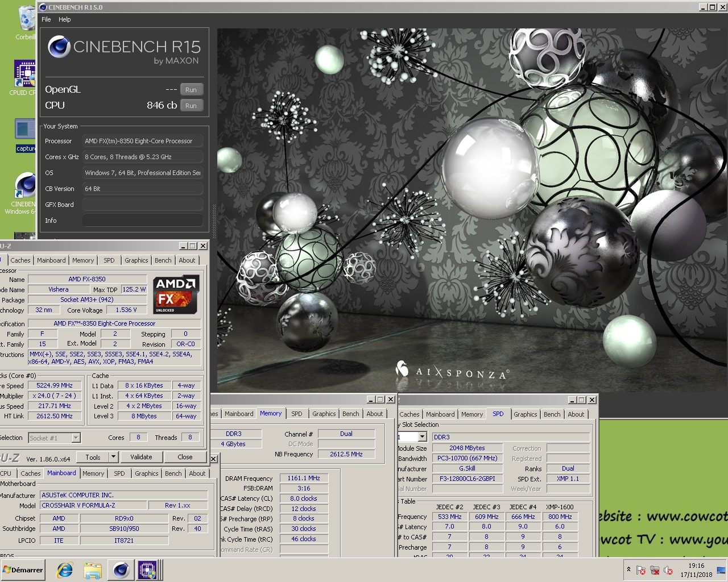Click the multiplier value x 24.0 (7 - 24)
The image size is (728, 582).
[55, 396]
